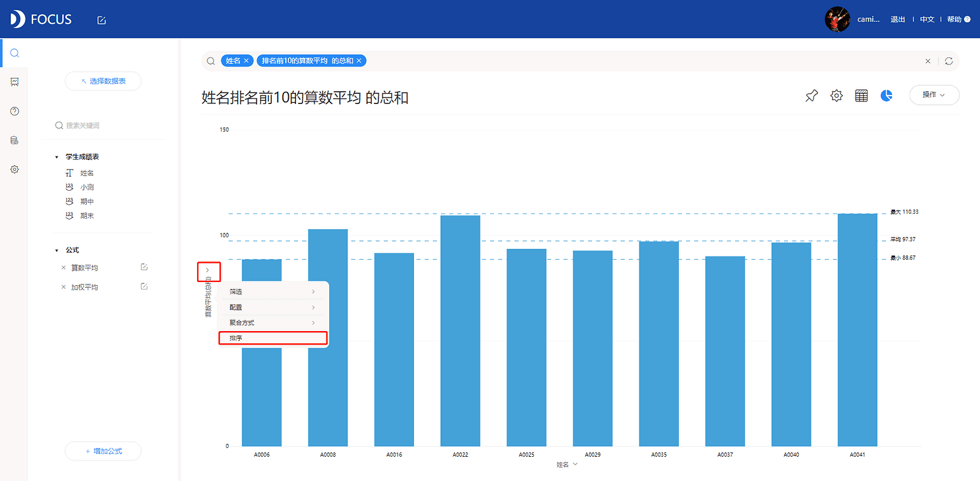The image size is (980, 481).
Task: Switch to table view
Action: pos(861,96)
